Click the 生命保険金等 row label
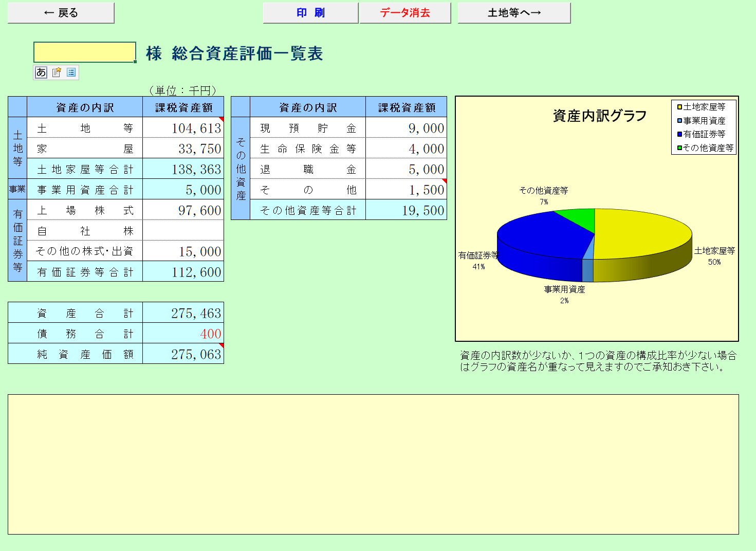This screenshot has height=551, width=756. coord(308,148)
